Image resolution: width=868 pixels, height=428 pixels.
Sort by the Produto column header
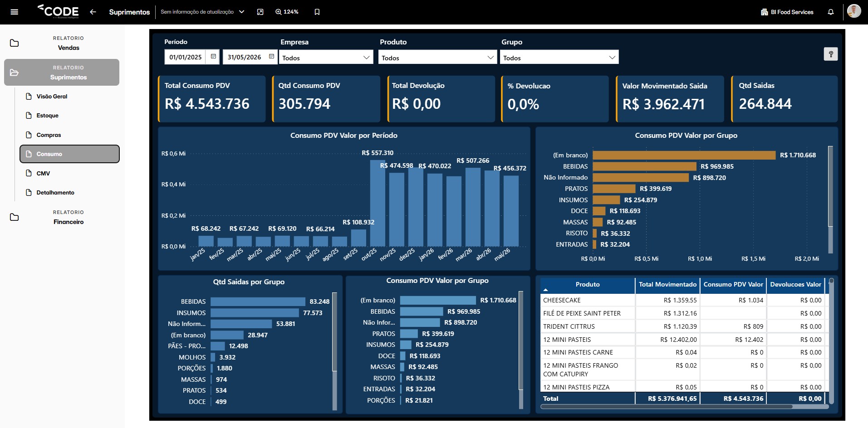(x=588, y=285)
